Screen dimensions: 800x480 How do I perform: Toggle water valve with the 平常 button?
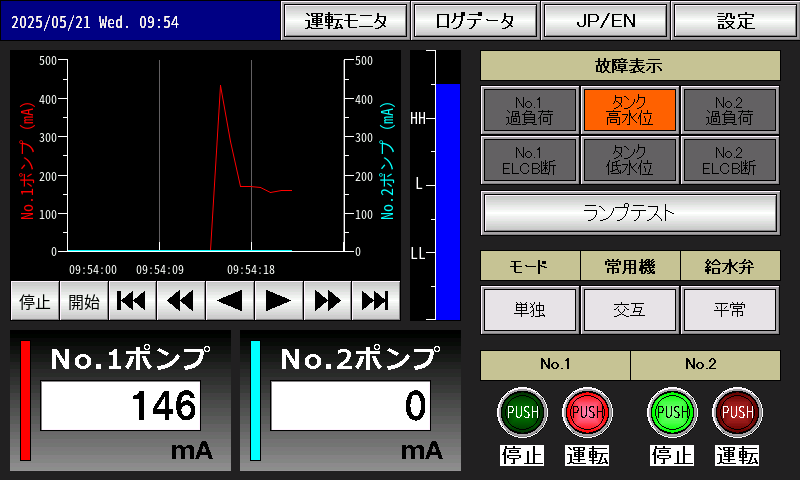point(729,310)
